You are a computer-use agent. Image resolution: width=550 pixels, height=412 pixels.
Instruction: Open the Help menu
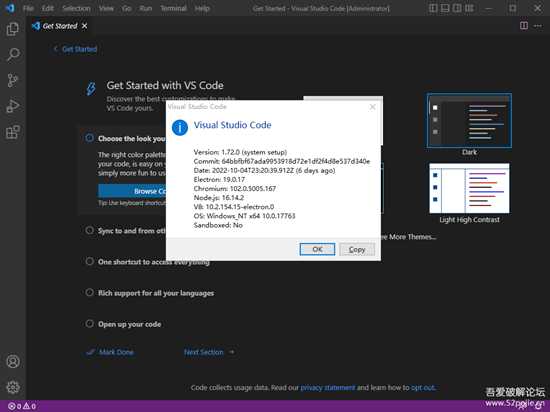202,8
